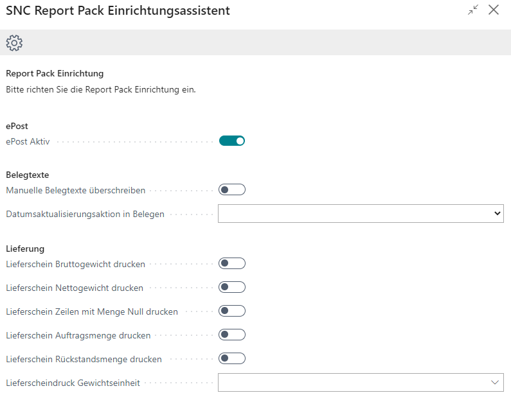Viewport: 511px width, 420px height.
Task: Disable the ePost Aktiv switch
Action: click(232, 141)
